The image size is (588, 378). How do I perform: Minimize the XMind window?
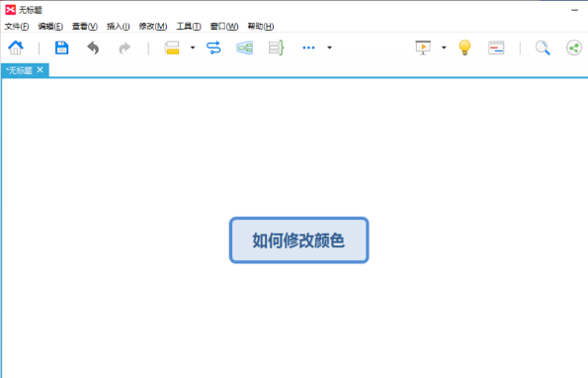click(x=574, y=10)
